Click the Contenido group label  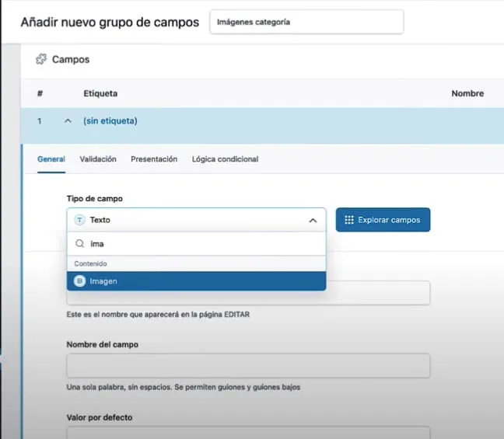coord(91,263)
